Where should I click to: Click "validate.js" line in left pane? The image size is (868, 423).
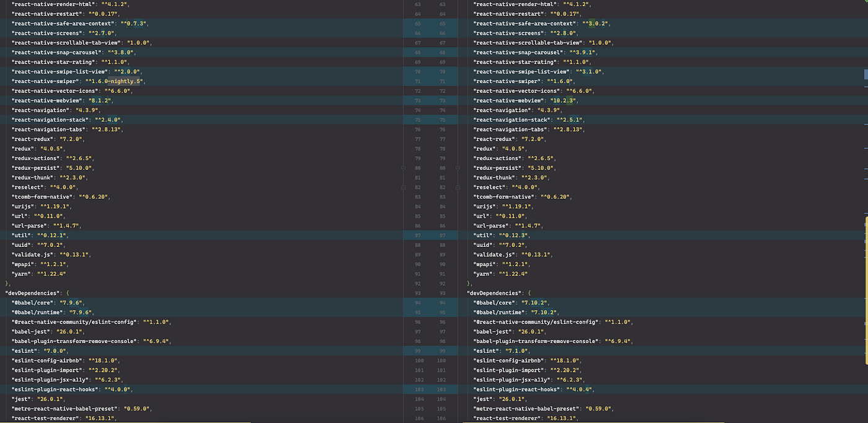point(51,254)
